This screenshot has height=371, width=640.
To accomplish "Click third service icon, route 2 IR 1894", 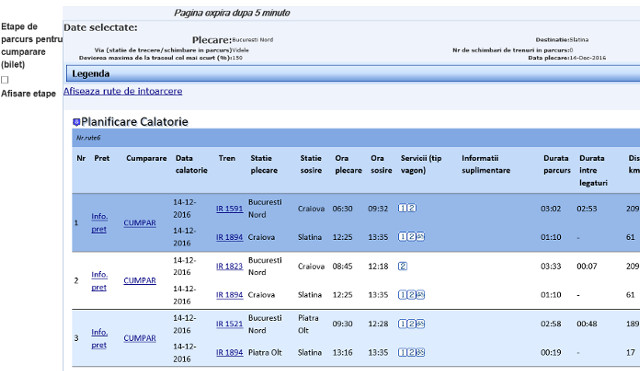I will click(x=420, y=295).
